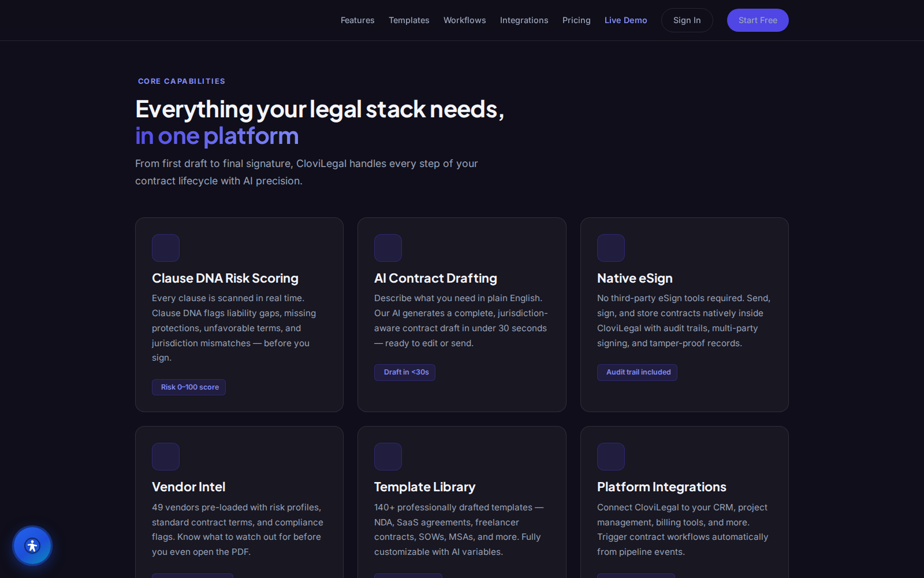This screenshot has height=578, width=924.
Task: View the Pricing page link
Action: pos(576,20)
